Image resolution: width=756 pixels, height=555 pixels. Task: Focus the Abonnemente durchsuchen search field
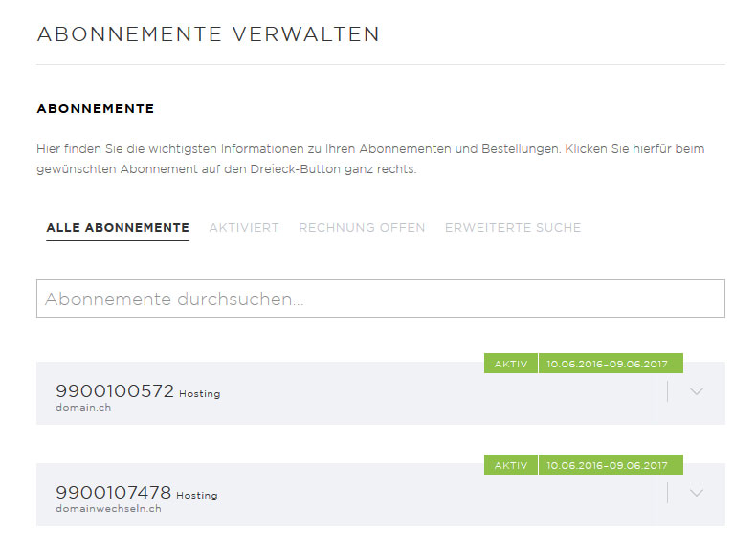point(381,299)
